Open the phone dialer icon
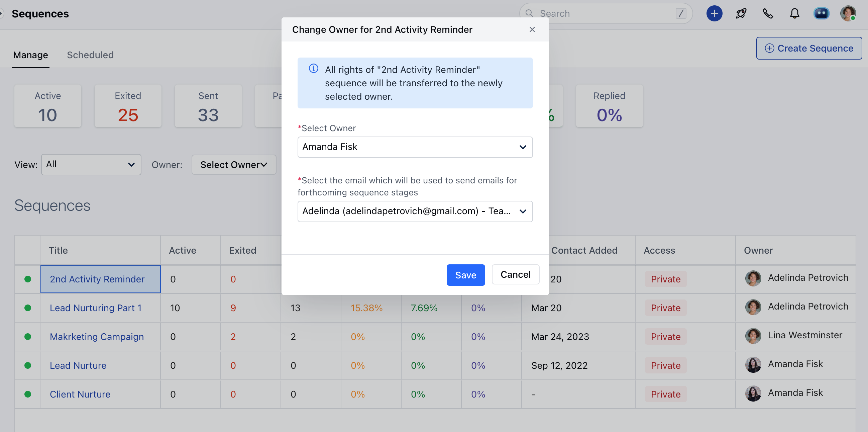 (x=768, y=13)
